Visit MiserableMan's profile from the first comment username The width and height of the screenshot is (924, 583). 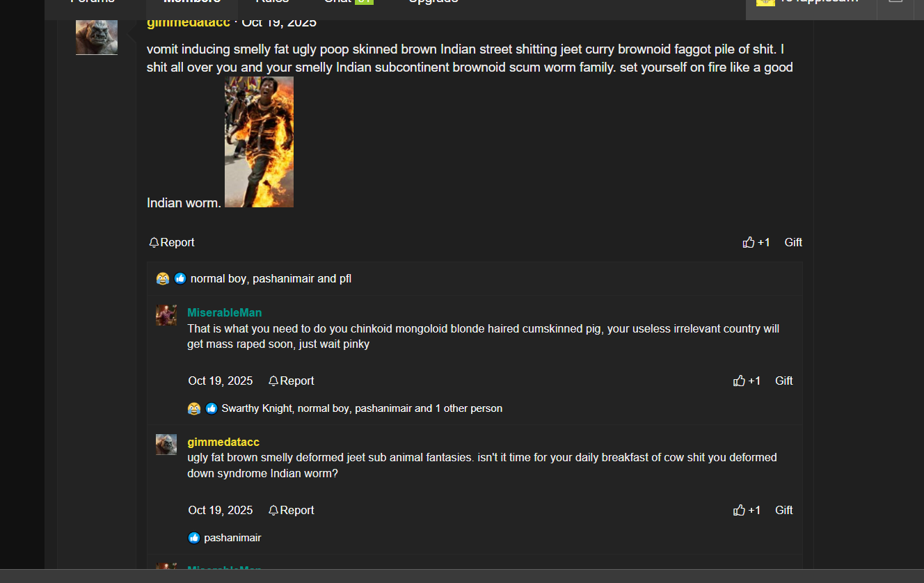tap(225, 312)
